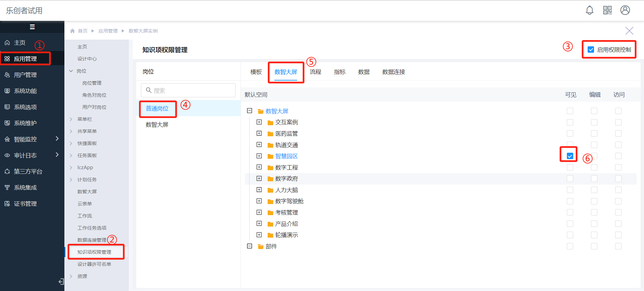Viewport: 644px width, 291px height.
Task: Click the home icon in the breadcrumb
Action: [72, 31]
